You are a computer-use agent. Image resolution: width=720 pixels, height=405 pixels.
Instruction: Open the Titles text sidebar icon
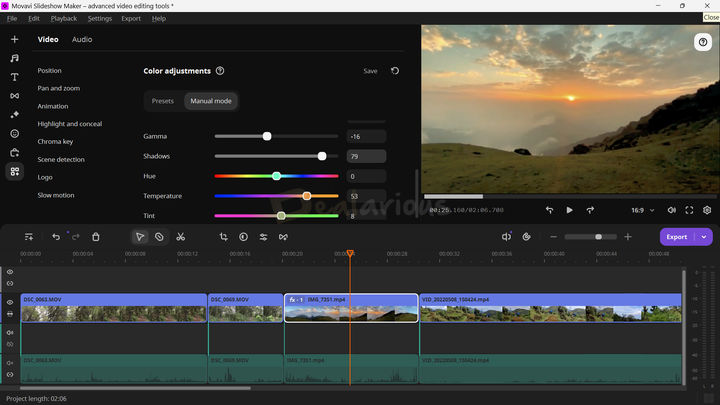point(15,77)
